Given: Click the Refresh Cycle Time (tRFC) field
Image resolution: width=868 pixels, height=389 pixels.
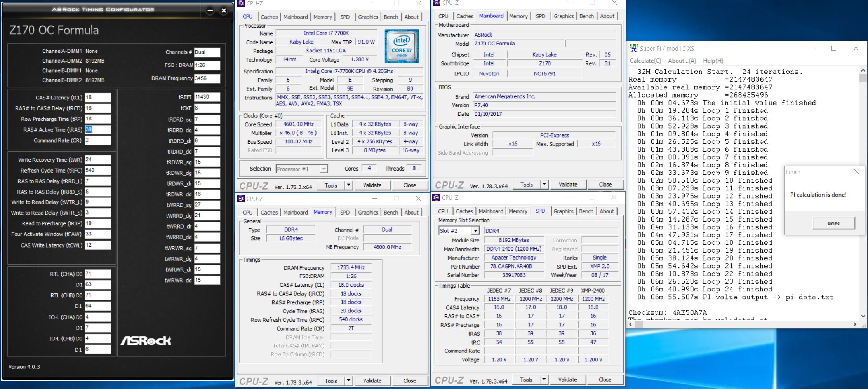Looking at the screenshot, I should 97,170.
